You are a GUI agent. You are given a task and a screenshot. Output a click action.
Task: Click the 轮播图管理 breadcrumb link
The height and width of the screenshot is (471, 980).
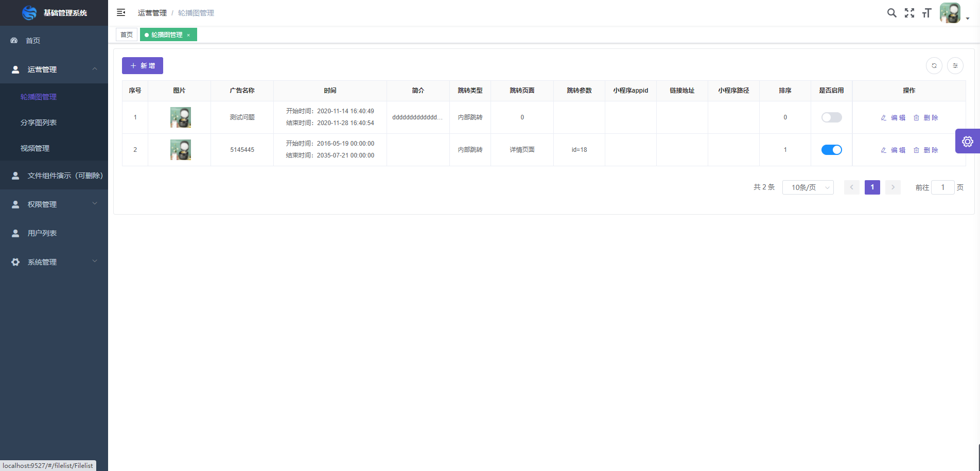click(196, 12)
